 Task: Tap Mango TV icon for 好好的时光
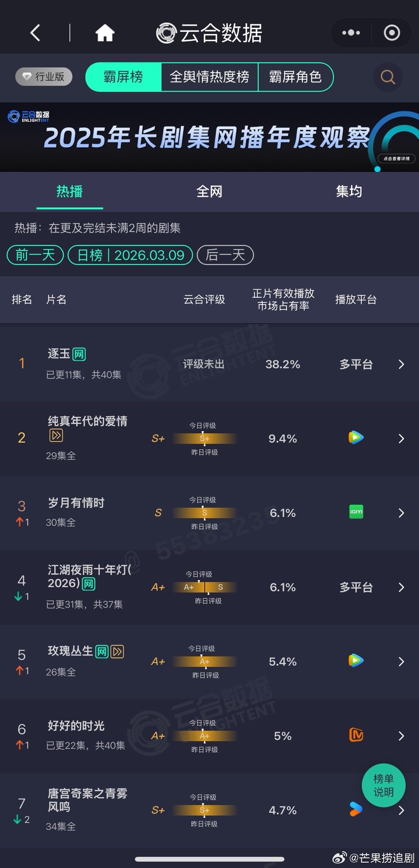tap(356, 735)
